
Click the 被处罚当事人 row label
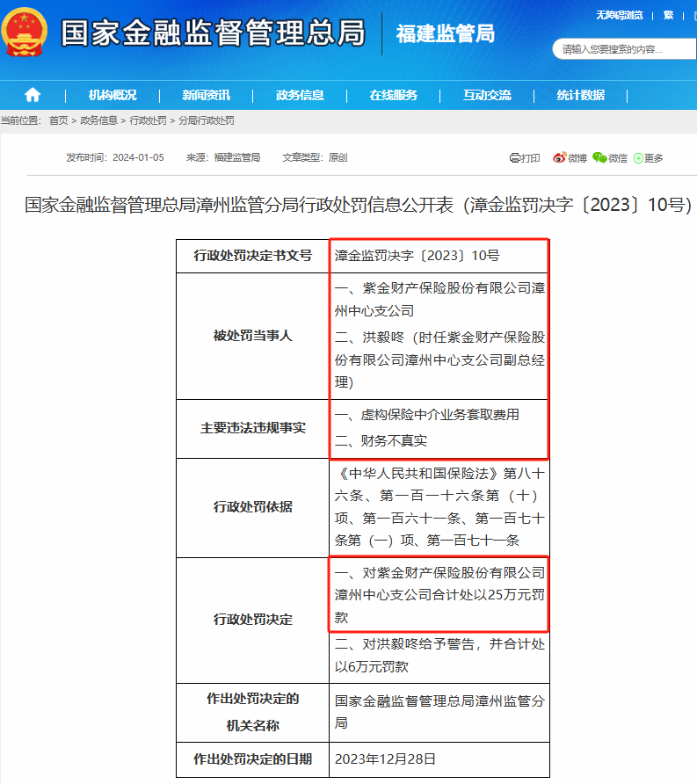click(x=252, y=336)
